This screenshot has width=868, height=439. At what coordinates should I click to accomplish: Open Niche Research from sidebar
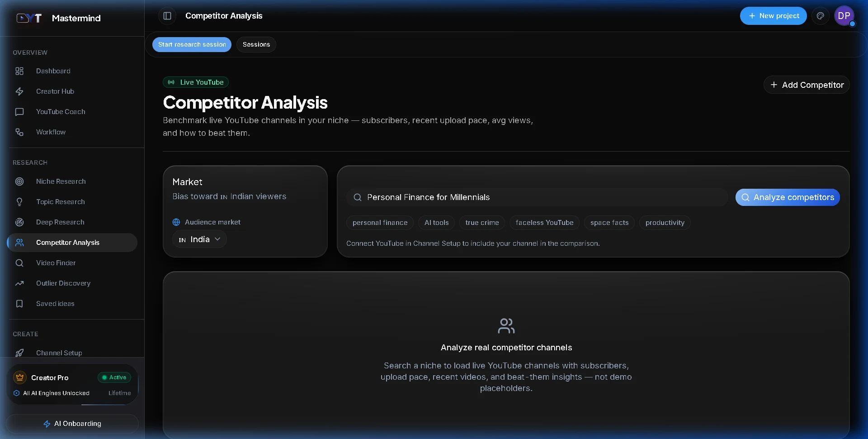72,181
